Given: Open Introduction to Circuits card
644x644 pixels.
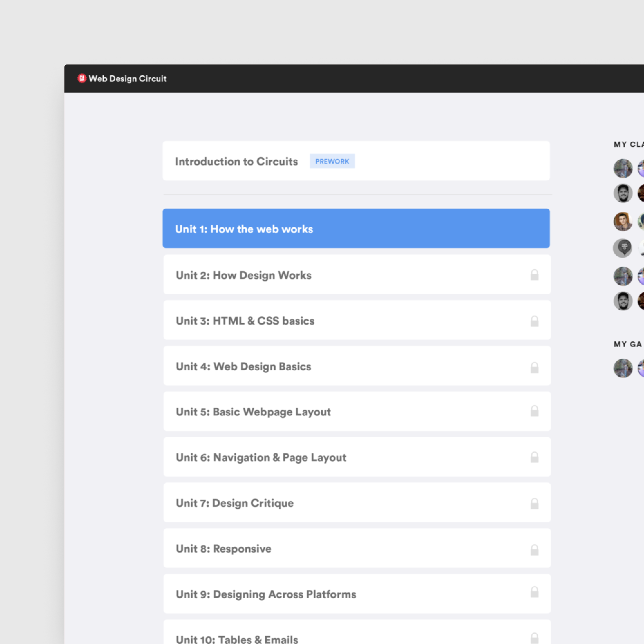Looking at the screenshot, I should 236,162.
